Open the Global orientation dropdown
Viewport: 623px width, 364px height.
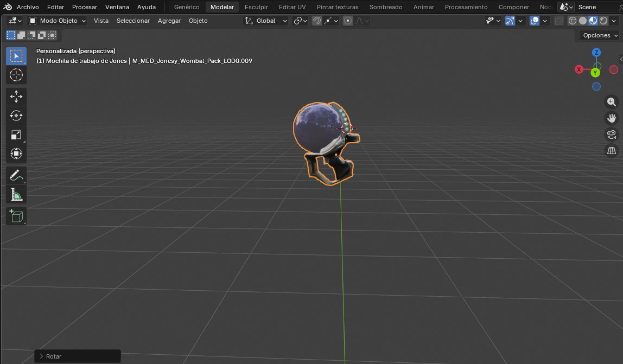[266, 21]
